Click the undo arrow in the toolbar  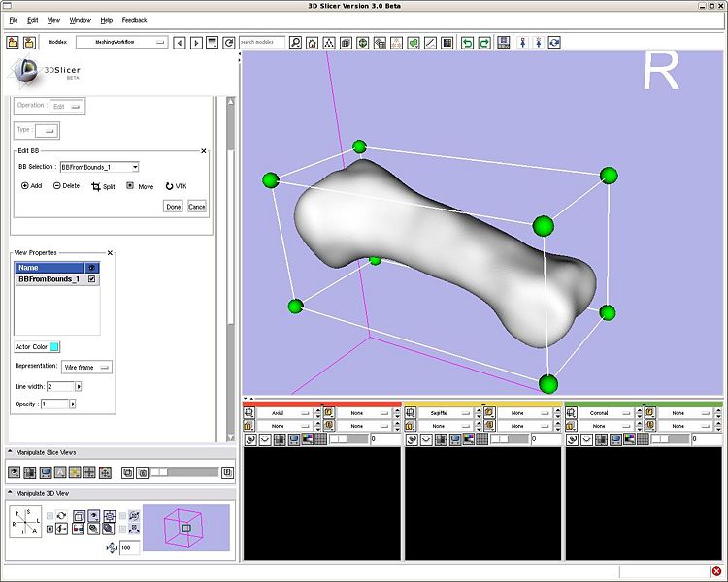coord(468,43)
